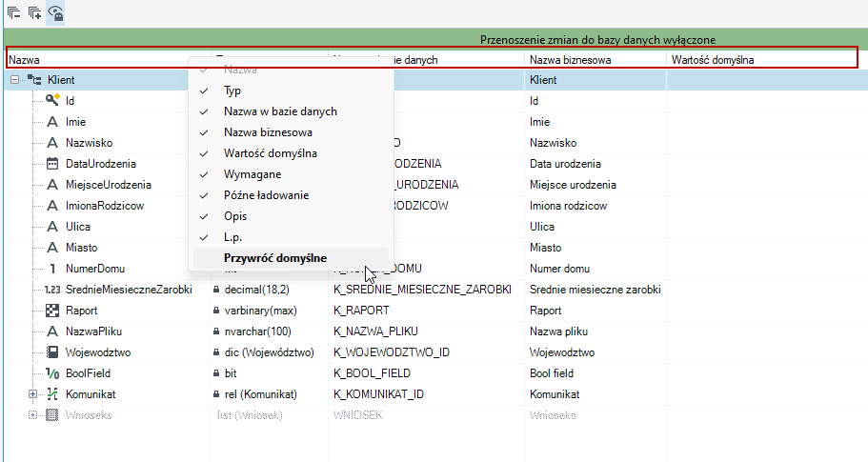
Task: Click the Nazwa column header
Action: coord(109,60)
